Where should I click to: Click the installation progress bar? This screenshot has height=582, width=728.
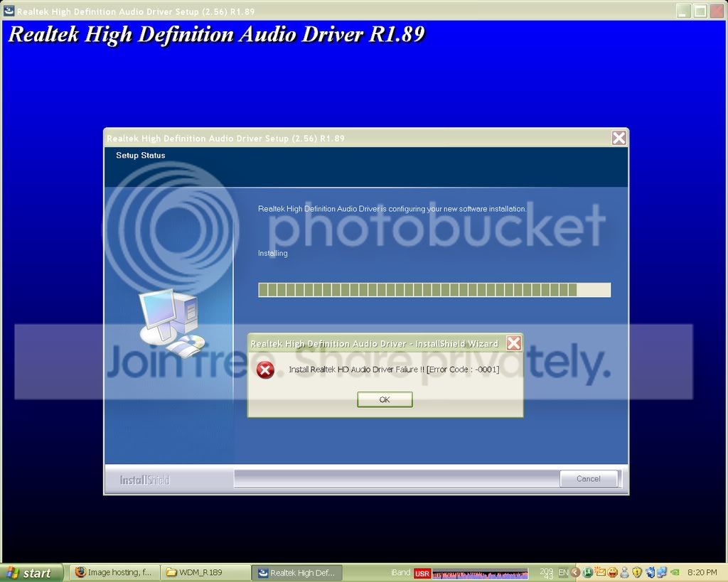click(x=434, y=290)
